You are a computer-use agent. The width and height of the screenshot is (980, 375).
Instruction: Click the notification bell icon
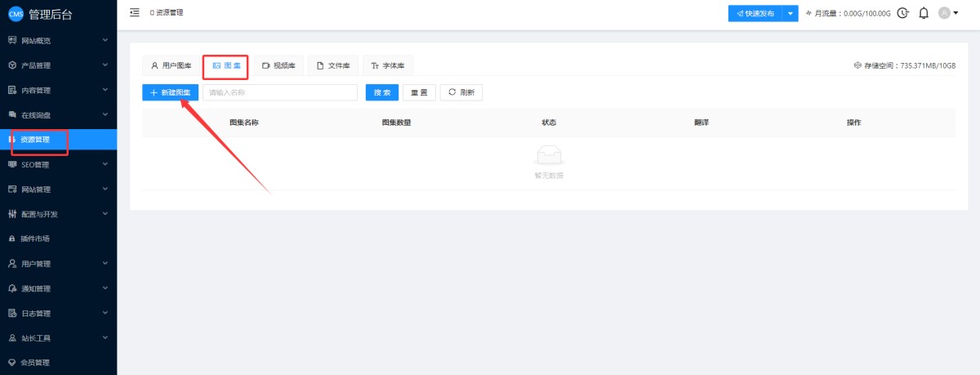pos(924,13)
